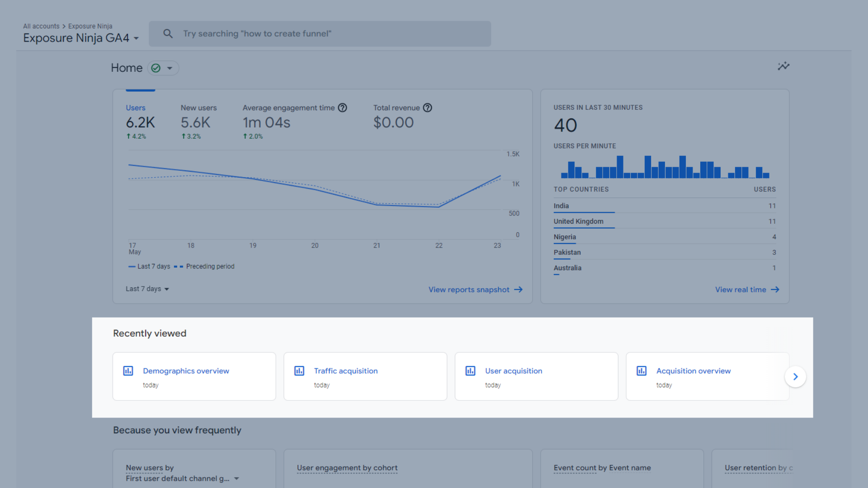
Task: Select the Demographics overview recently viewed card
Action: click(x=194, y=376)
